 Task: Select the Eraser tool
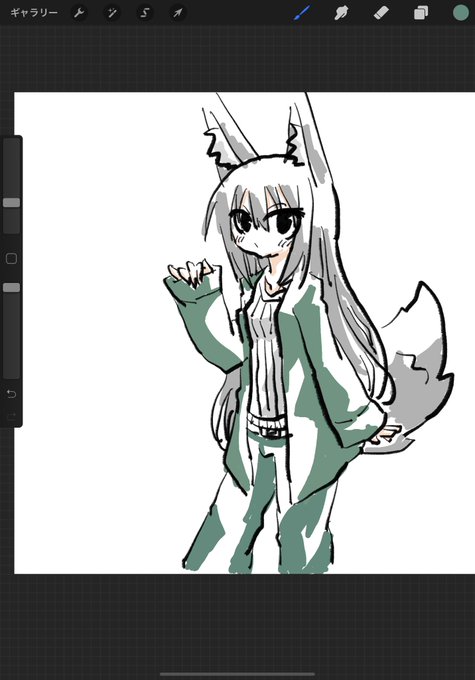coord(381,13)
